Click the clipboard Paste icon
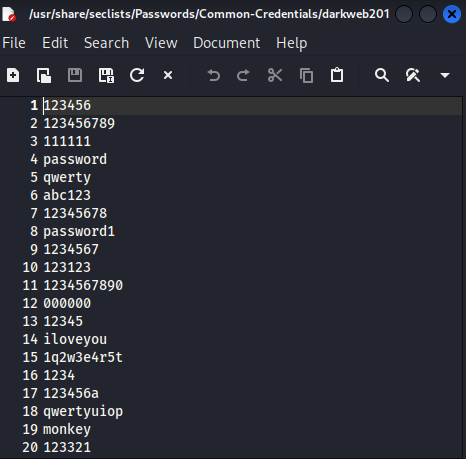The width and height of the screenshot is (466, 459). click(x=337, y=75)
